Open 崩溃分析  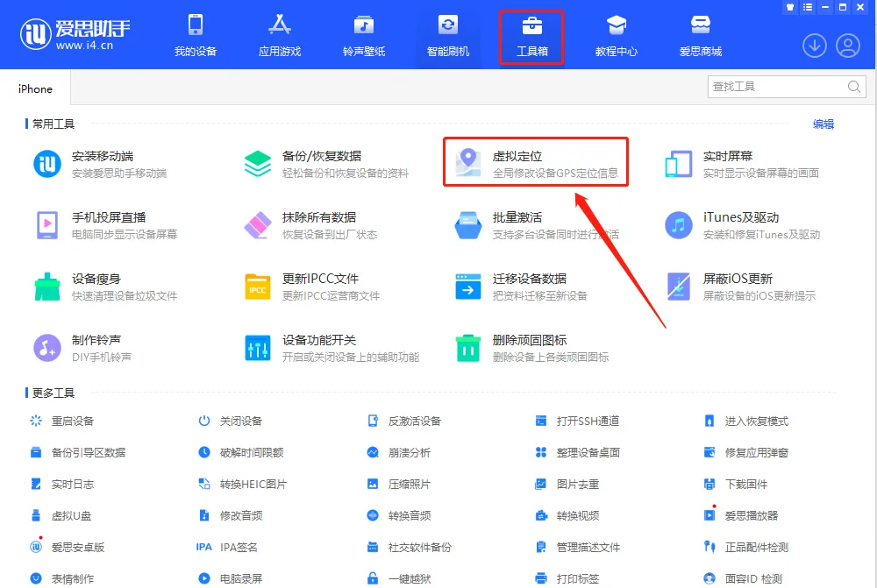coord(398,452)
